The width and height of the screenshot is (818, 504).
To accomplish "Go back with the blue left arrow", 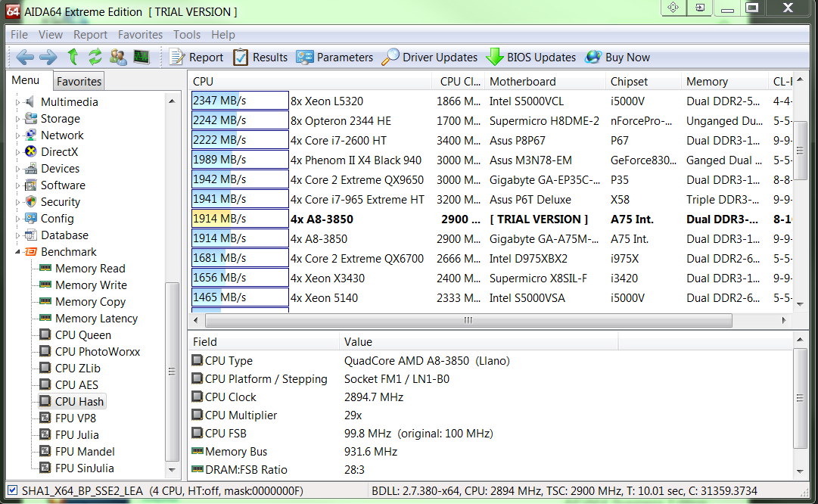I will pyautogui.click(x=24, y=57).
